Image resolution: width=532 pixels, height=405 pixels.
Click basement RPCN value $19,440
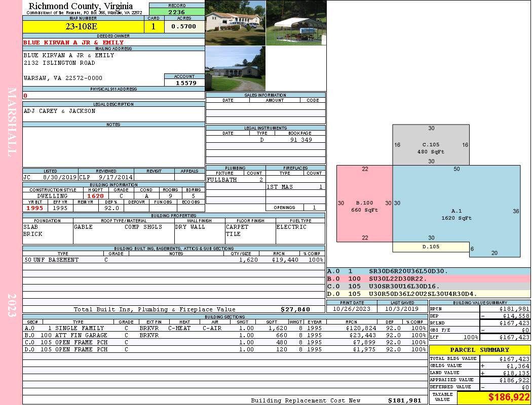[285, 260]
